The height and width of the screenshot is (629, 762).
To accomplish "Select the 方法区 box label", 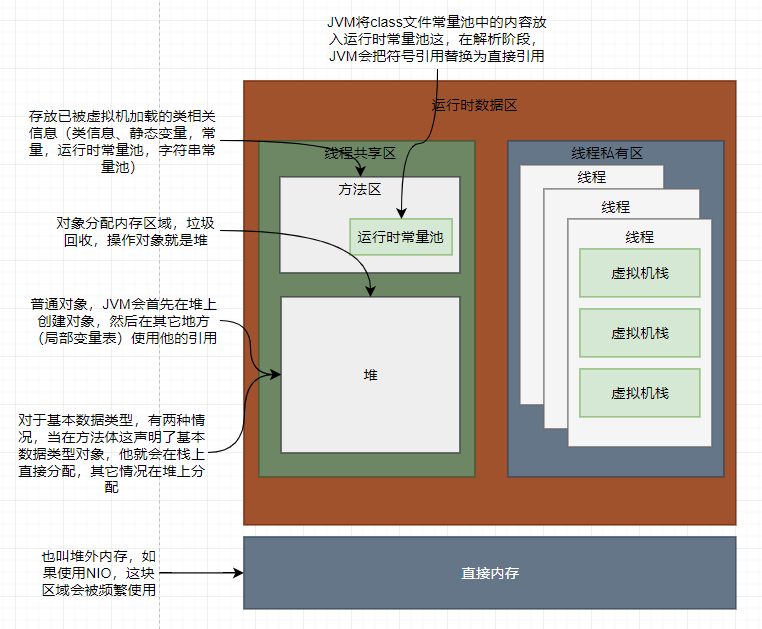I will [x=360, y=189].
